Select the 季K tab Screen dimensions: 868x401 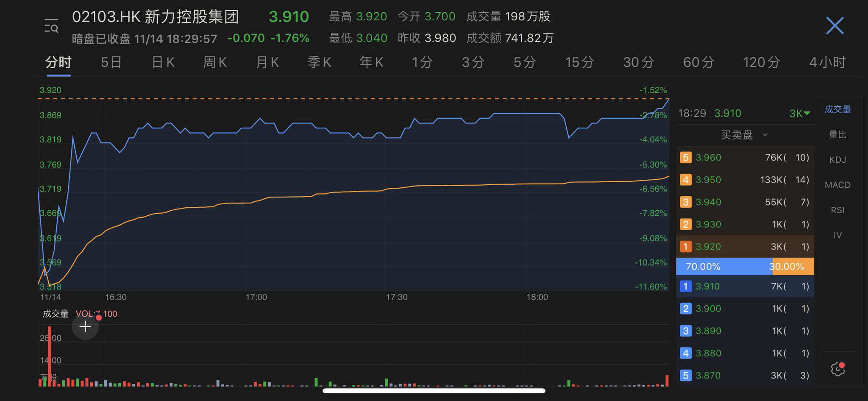click(x=319, y=63)
